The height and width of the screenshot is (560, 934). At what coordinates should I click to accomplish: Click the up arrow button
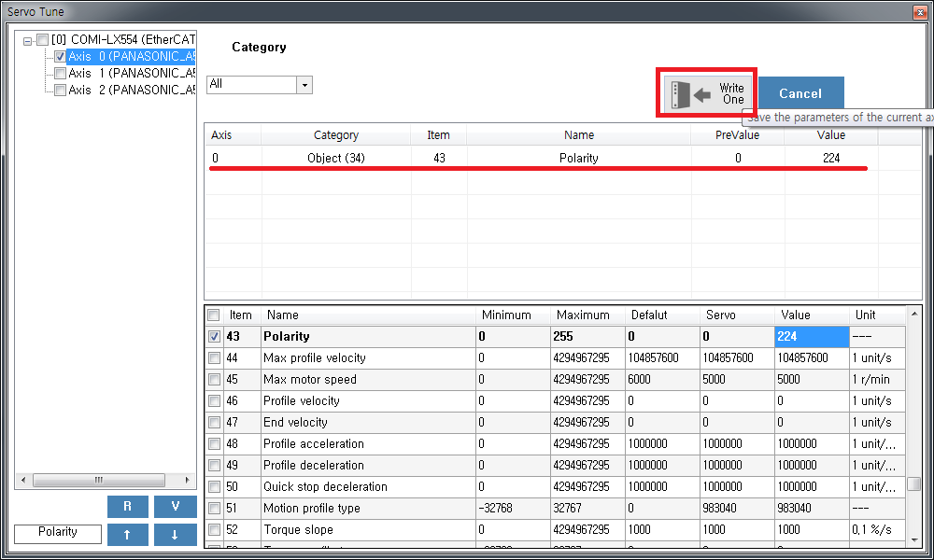tap(128, 535)
